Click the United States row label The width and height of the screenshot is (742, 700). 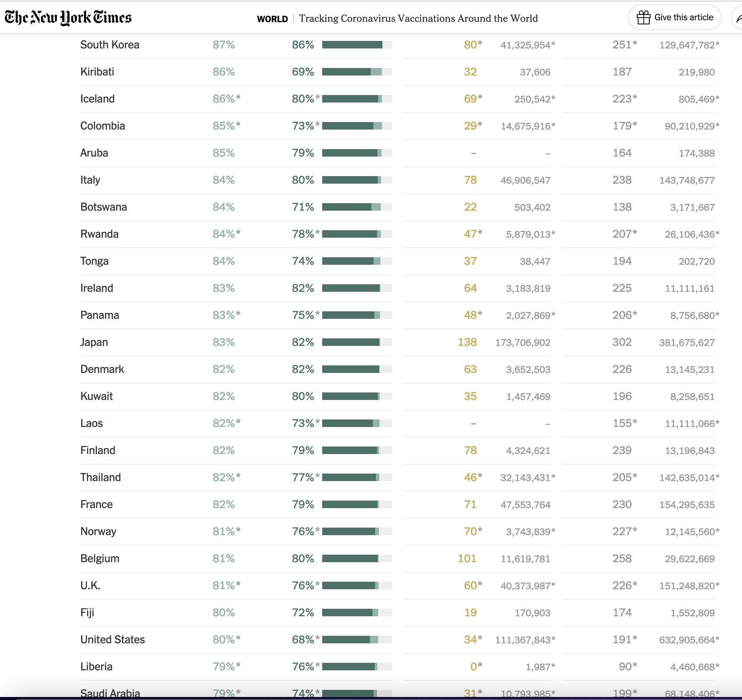112,640
